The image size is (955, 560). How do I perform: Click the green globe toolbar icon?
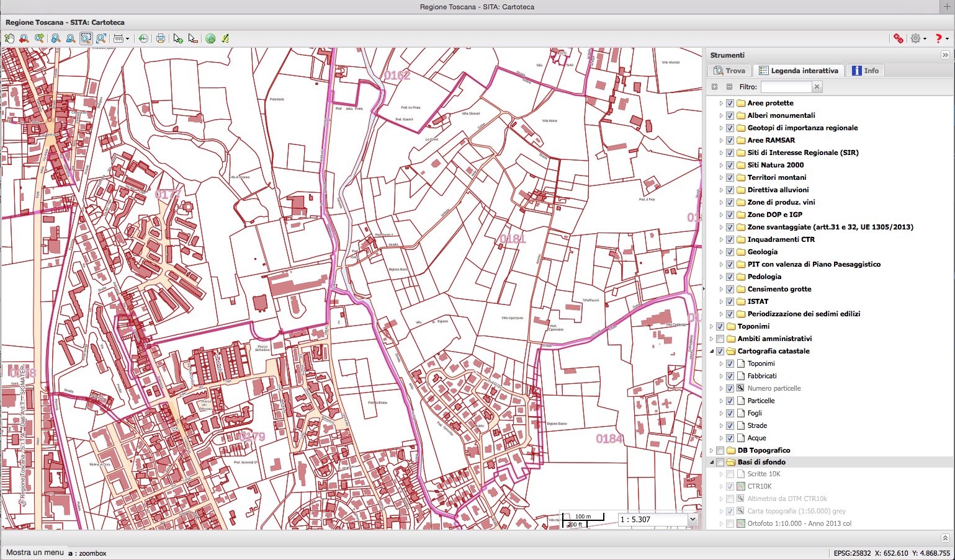210,38
